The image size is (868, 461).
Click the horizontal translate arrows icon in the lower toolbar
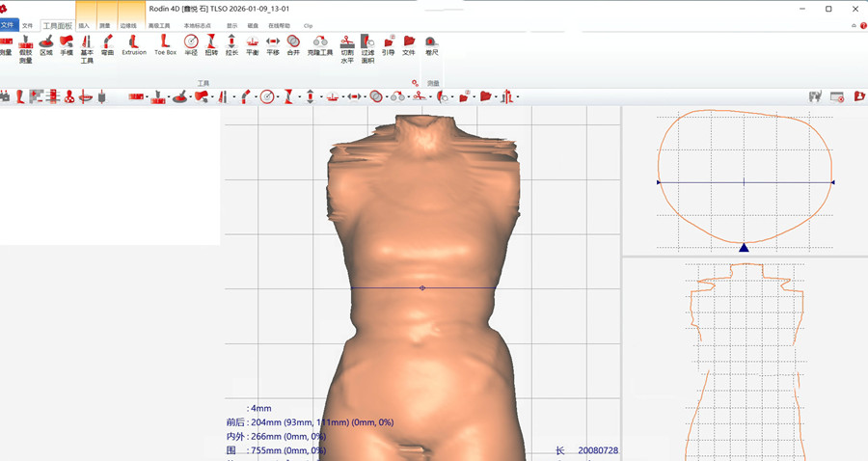pos(354,96)
